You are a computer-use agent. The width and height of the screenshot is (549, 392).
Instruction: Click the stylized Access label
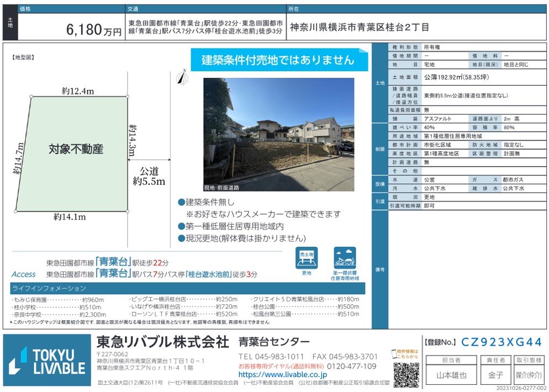23,274
